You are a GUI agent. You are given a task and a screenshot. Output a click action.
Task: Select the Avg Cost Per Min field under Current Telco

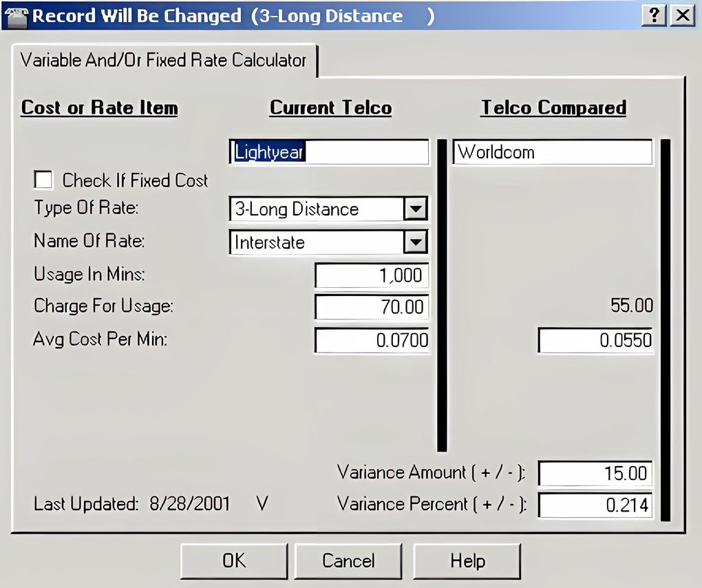pos(372,339)
